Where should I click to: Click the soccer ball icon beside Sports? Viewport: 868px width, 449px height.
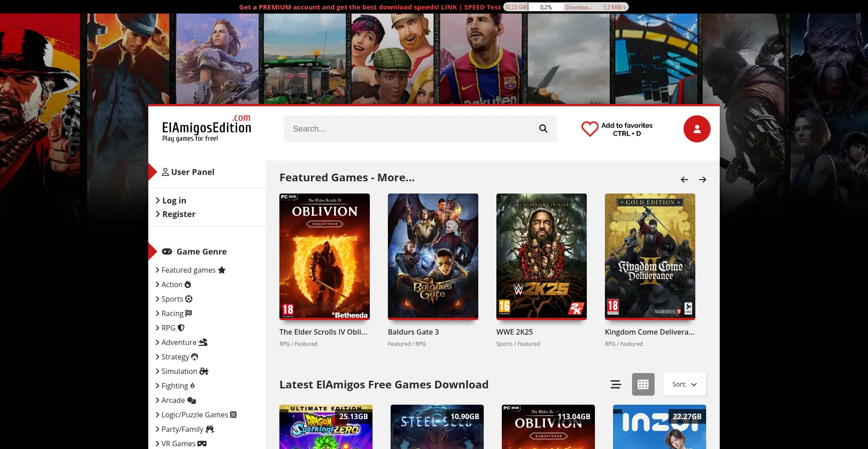pos(189,299)
